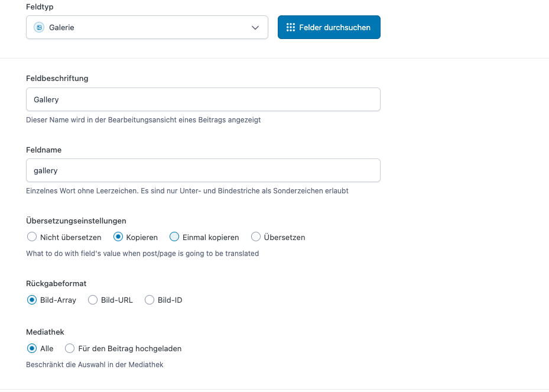Select Alle under Mediathek
This screenshot has width=549, height=392.
pyautogui.click(x=32, y=348)
